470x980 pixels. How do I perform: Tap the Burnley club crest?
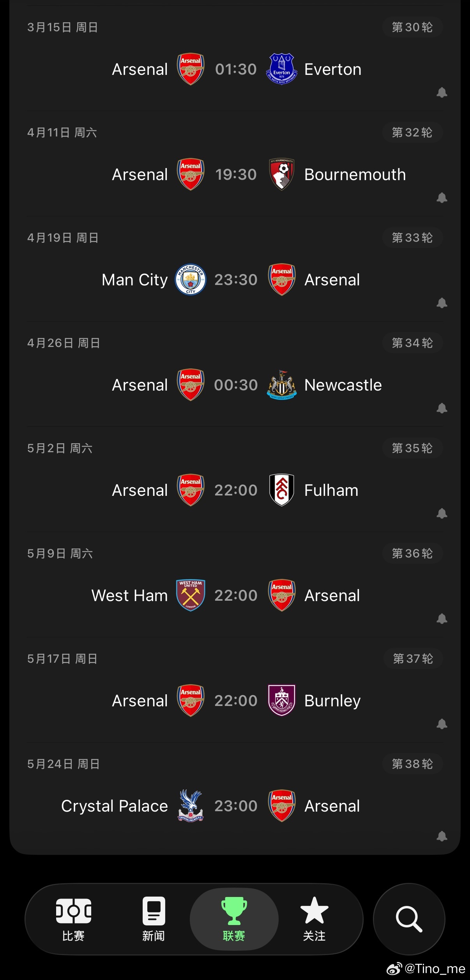[281, 701]
